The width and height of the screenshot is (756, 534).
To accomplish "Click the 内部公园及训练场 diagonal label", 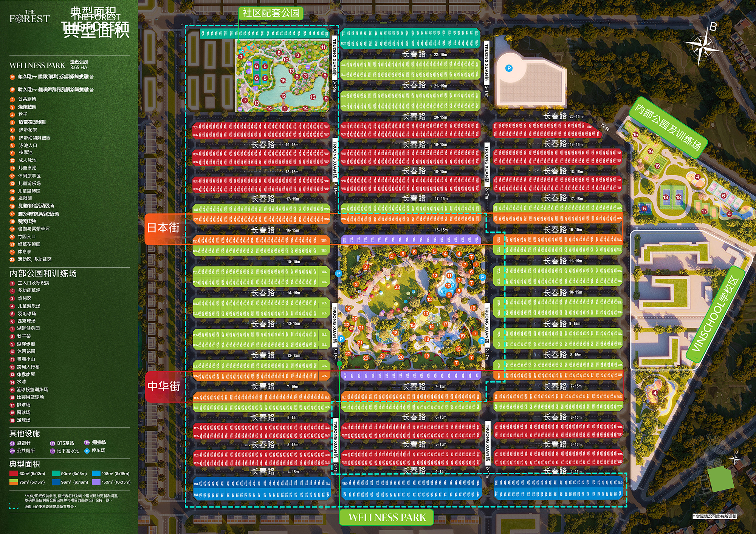I will point(668,127).
